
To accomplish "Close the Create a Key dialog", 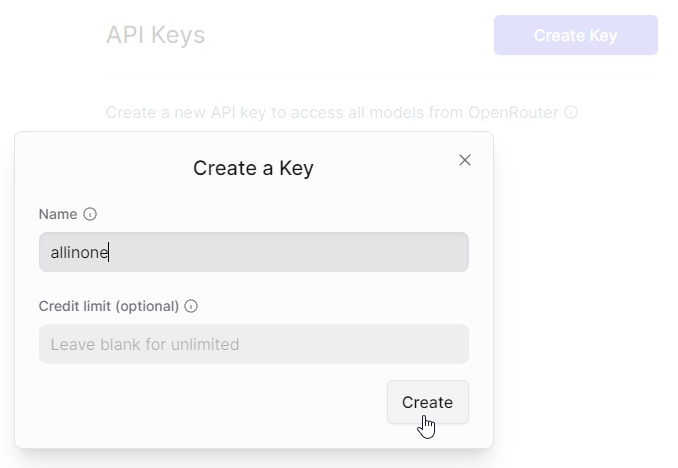I will click(465, 160).
